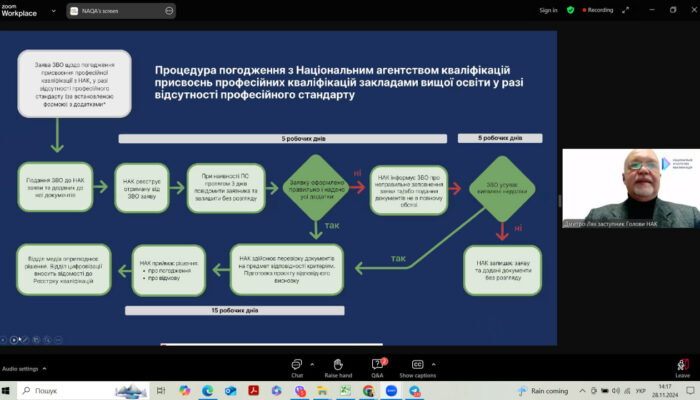The height and width of the screenshot is (400, 700).
Task: Expand the Chat options arrow
Action: (x=313, y=362)
